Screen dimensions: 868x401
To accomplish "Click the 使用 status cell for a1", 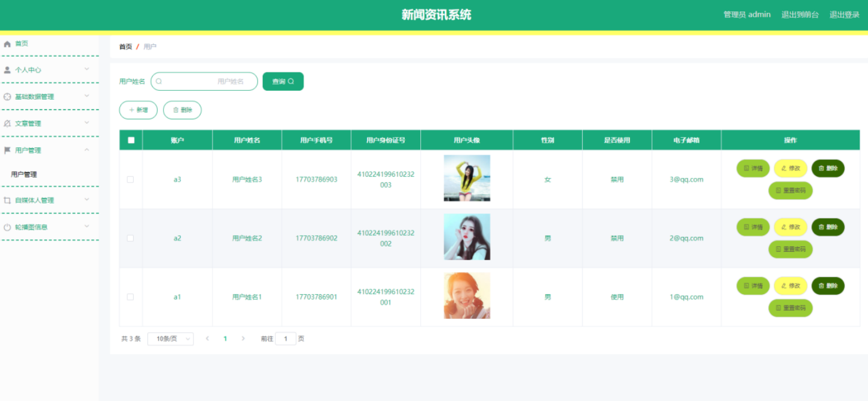I will click(x=617, y=297).
